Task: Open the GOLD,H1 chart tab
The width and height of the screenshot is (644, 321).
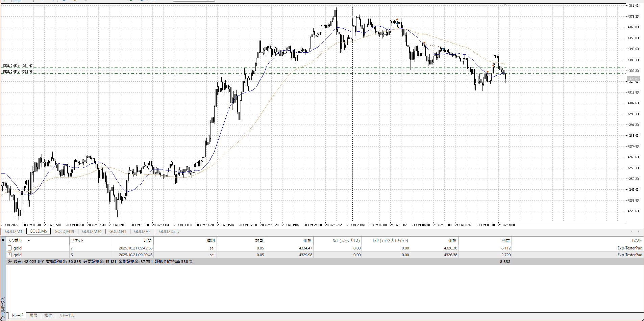Action: 118,232
